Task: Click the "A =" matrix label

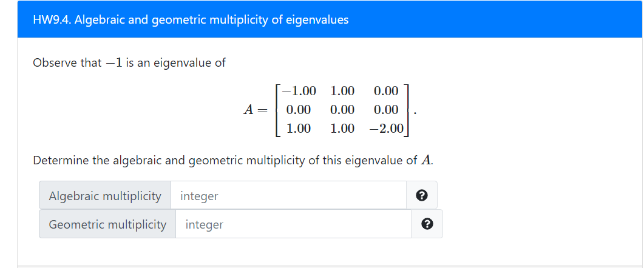Action: pos(255,110)
